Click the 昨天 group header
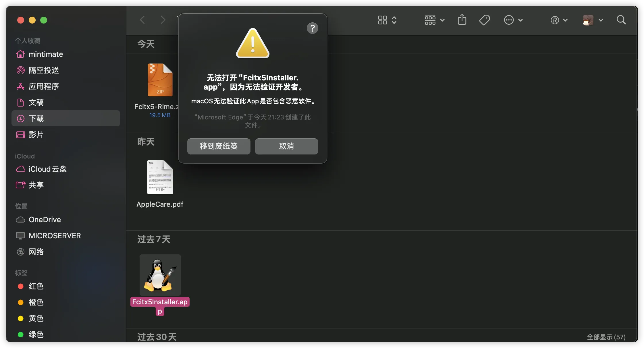 tap(146, 142)
